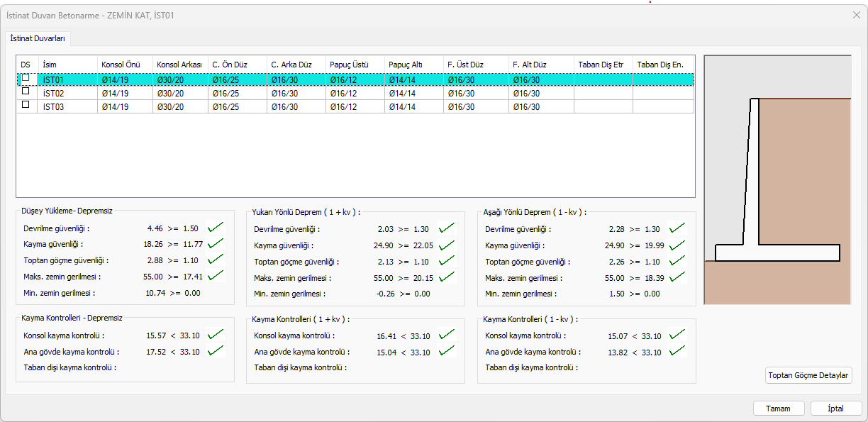Switch to the İstinat Duvarları tab

tap(39, 38)
